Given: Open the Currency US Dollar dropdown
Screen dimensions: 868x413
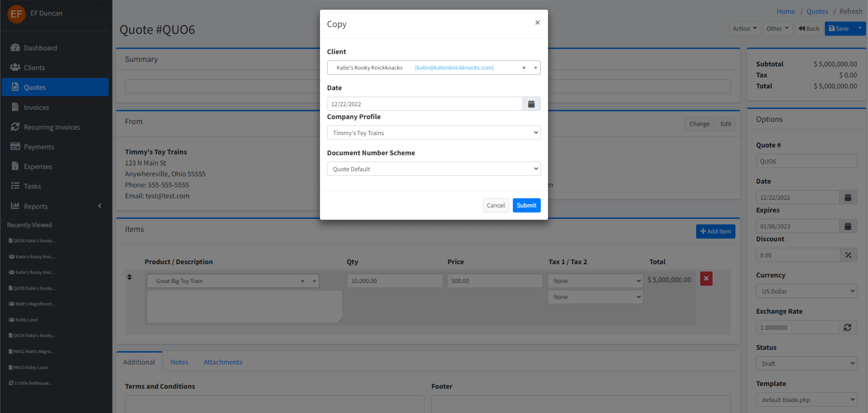Looking at the screenshot, I should (x=806, y=291).
